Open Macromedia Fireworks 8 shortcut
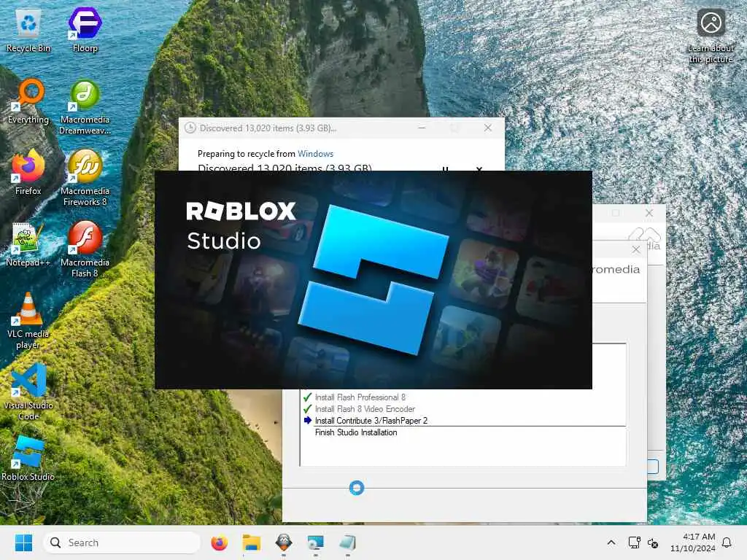 coord(85,177)
